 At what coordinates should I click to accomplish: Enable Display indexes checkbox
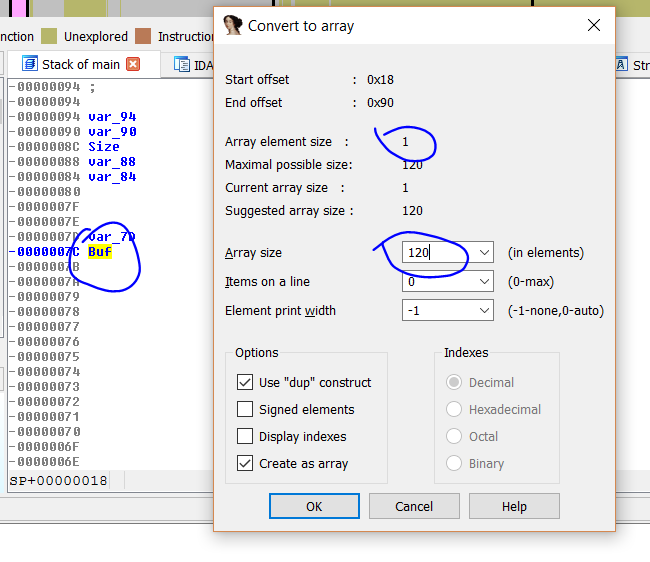(245, 436)
